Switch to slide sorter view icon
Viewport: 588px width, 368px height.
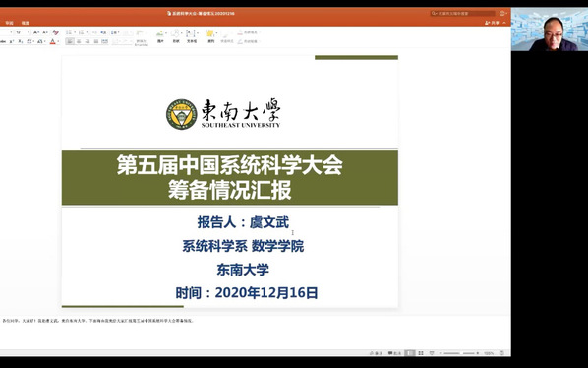click(421, 353)
